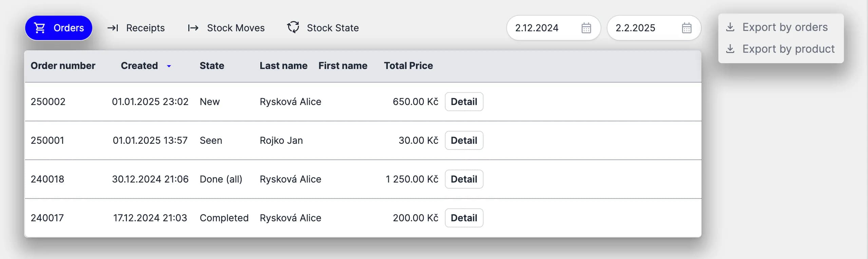The image size is (868, 259).
Task: Click download icon beside Export by orders
Action: point(730,27)
